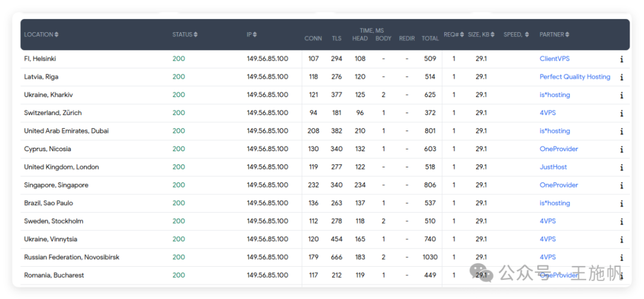Sort table by STATUS column
The height and width of the screenshot is (299, 644).
click(x=185, y=35)
